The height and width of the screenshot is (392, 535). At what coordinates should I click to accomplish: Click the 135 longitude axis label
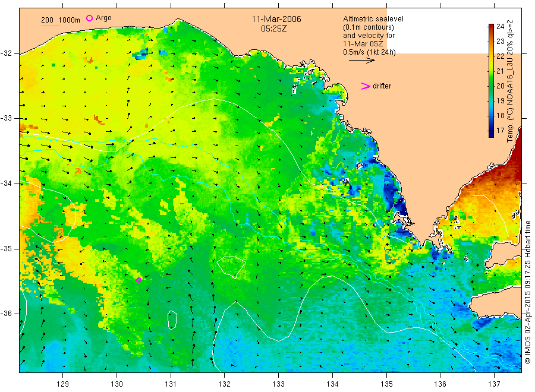point(386,384)
